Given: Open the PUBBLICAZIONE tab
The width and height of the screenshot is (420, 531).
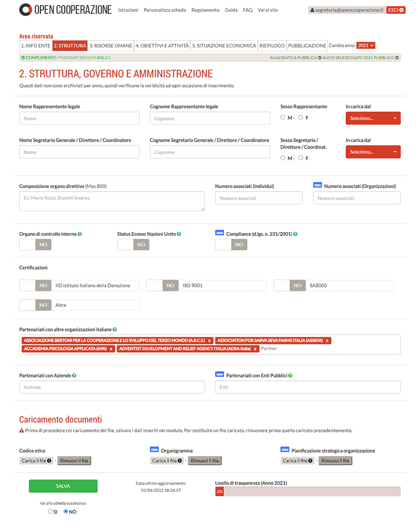Looking at the screenshot, I should point(307,45).
